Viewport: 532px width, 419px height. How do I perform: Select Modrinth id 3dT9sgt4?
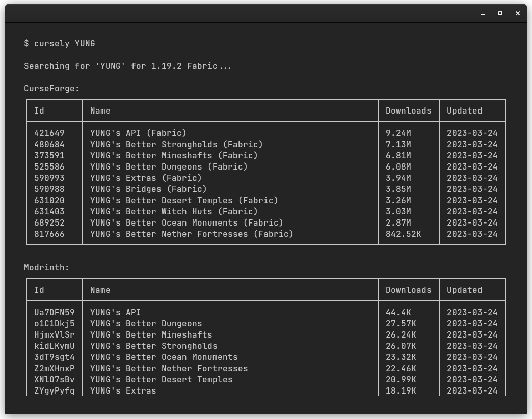[x=55, y=357]
